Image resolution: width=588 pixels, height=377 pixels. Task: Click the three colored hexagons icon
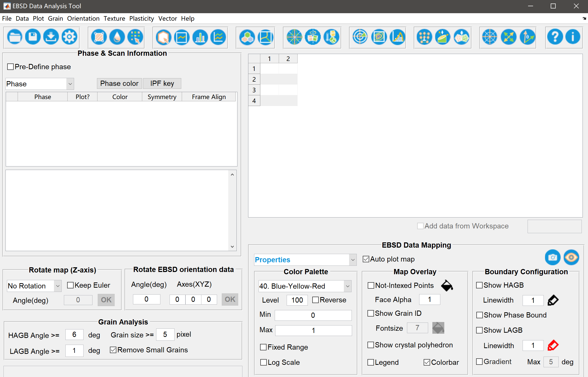point(247,37)
